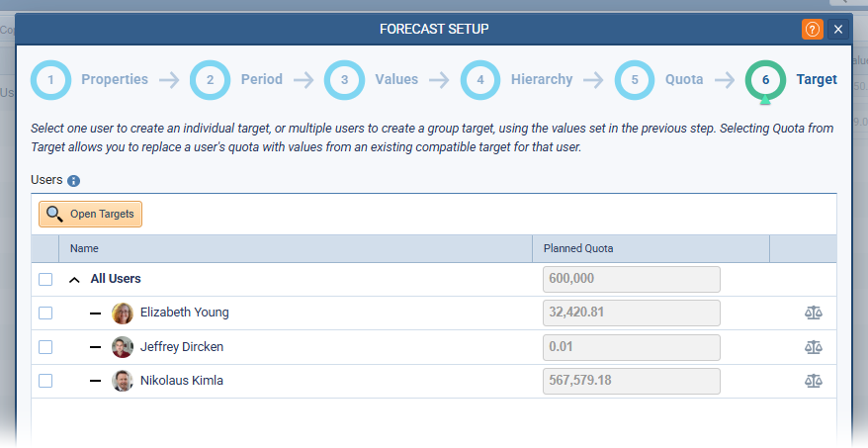This screenshot has width=868, height=448.
Task: Open step 4 Hierarchy
Action: pyautogui.click(x=480, y=80)
